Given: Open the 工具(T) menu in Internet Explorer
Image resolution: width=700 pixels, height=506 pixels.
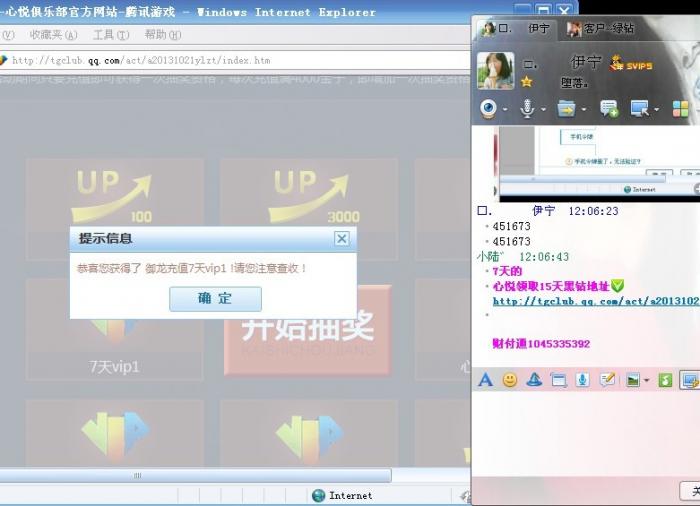Looking at the screenshot, I should 111,34.
